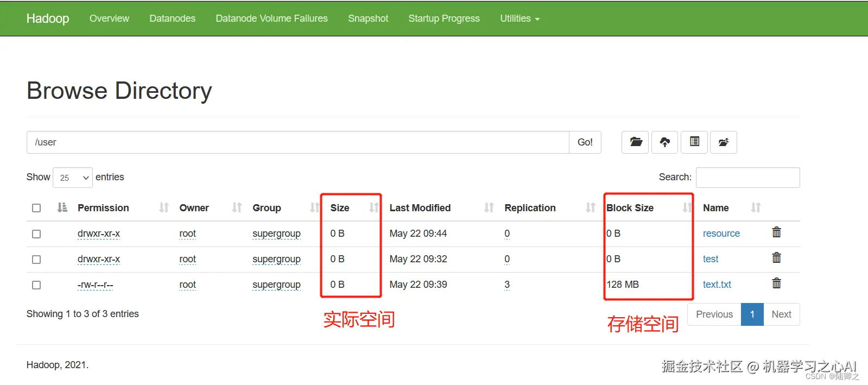Viewport: 868px width, 385px height.
Task: Check the box for the resource row
Action: 36,234
